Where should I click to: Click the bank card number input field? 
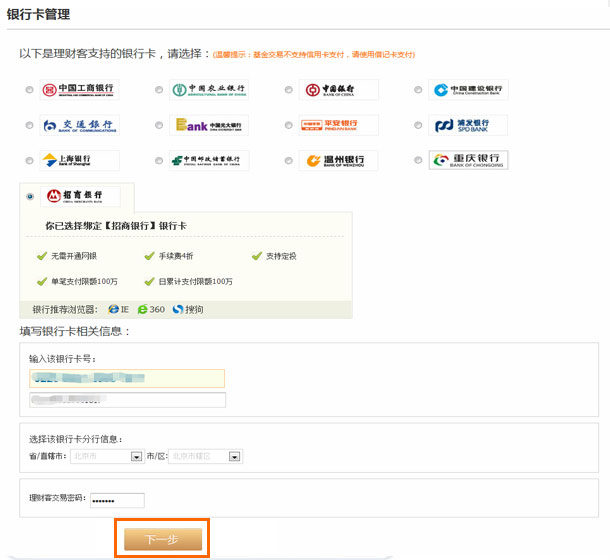pos(127,378)
